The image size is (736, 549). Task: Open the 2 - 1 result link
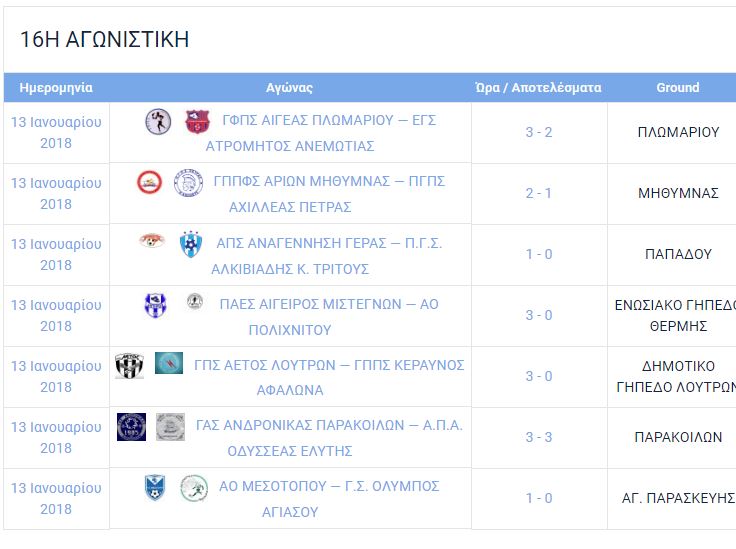539,193
